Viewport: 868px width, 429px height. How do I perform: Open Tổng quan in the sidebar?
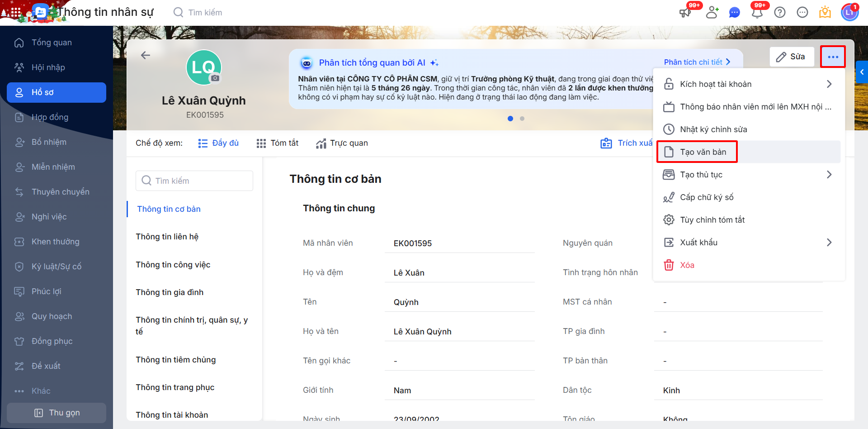pyautogui.click(x=57, y=43)
